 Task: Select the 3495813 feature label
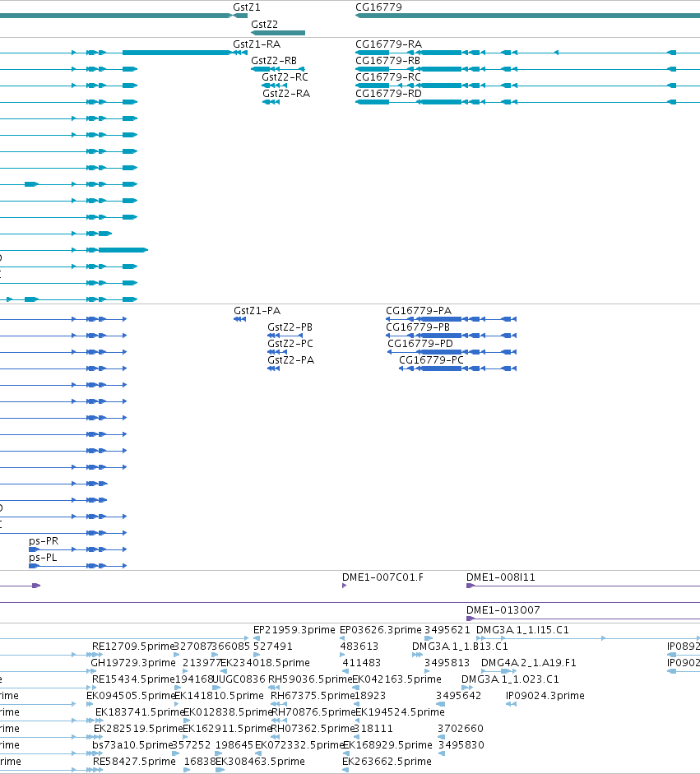(x=447, y=663)
